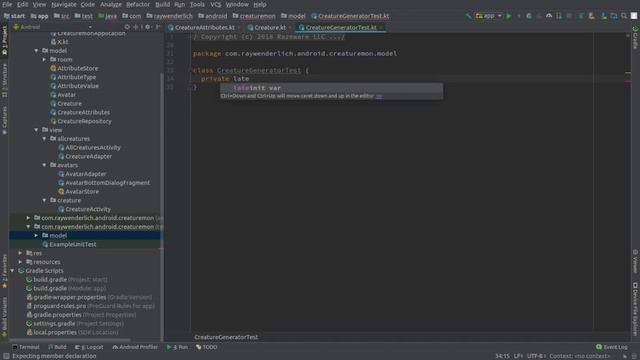This screenshot has width=640, height=360.
Task: Click the Search Everywhere magnifier icon
Action: tap(624, 16)
